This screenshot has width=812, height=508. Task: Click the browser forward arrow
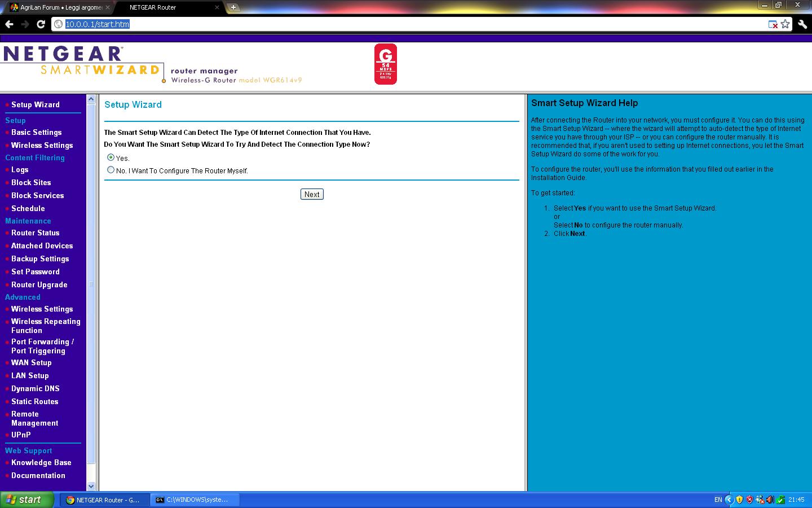click(25, 24)
